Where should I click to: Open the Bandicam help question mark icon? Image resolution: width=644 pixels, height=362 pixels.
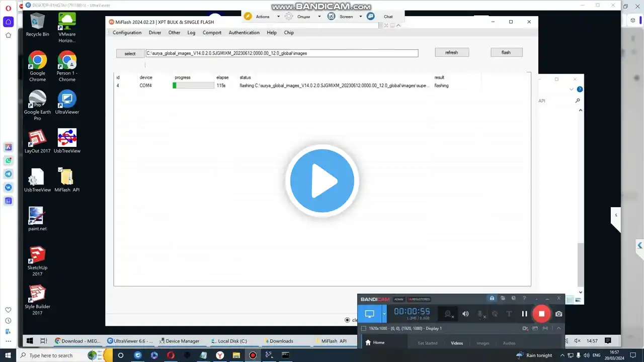[524, 298]
